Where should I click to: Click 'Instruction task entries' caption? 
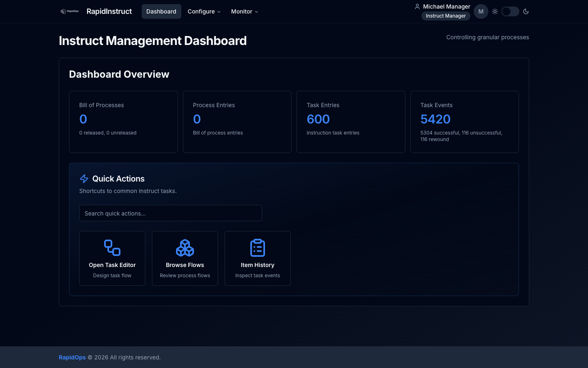click(333, 133)
